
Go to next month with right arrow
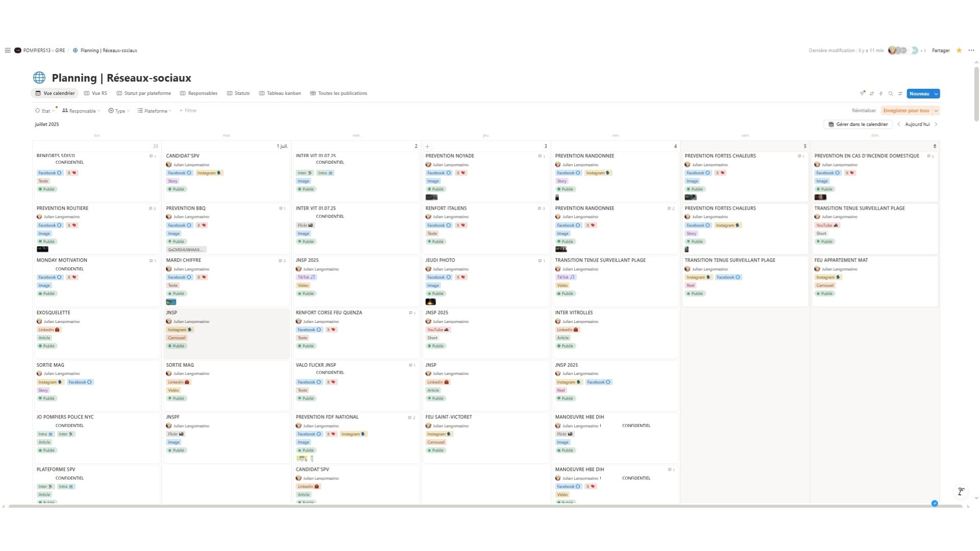[936, 124]
